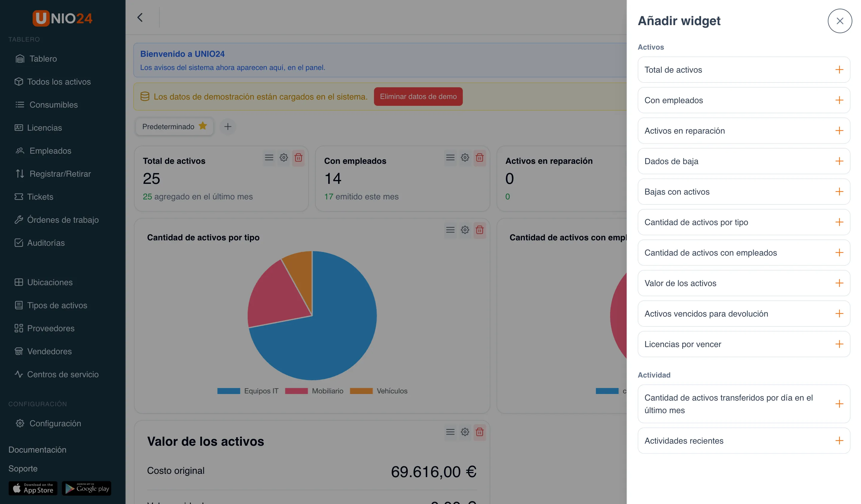Add the Valor de los activos widget
Image resolution: width=861 pixels, height=504 pixels.
point(839,283)
